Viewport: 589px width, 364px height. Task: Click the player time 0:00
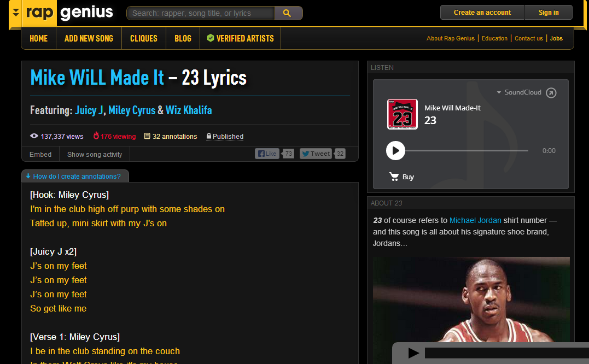tap(549, 150)
